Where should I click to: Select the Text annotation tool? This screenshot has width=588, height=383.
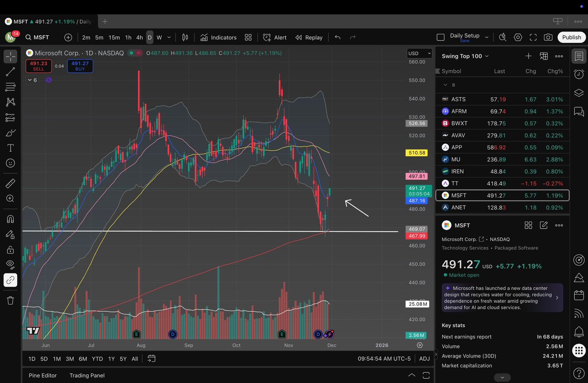pos(10,147)
